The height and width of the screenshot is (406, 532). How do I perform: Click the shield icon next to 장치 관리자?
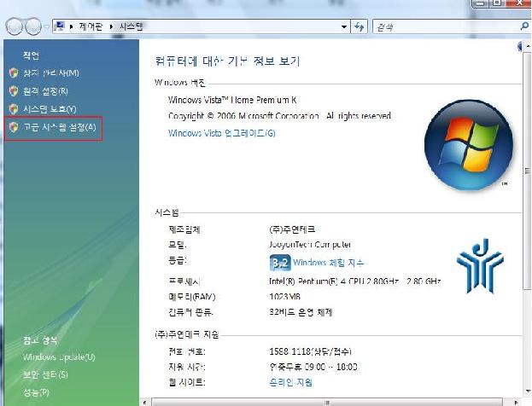click(13, 72)
